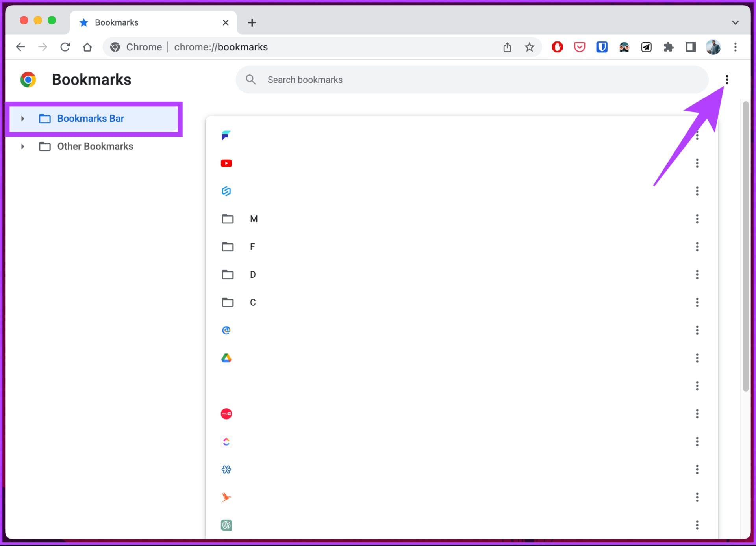Close the Bookmarks tab
This screenshot has width=756, height=546.
[x=226, y=22]
